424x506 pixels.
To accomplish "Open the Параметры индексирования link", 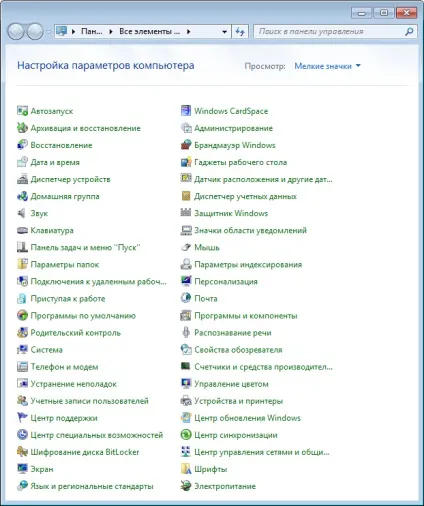I will 248,264.
